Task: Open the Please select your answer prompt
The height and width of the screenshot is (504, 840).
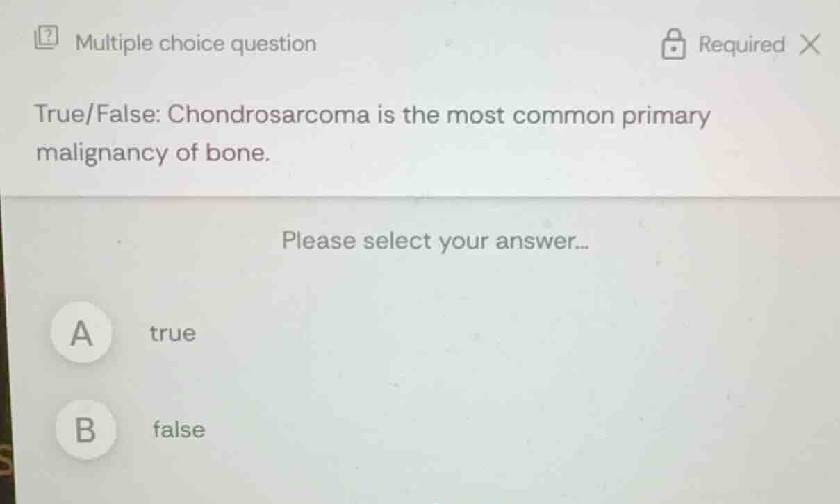Action: point(434,240)
